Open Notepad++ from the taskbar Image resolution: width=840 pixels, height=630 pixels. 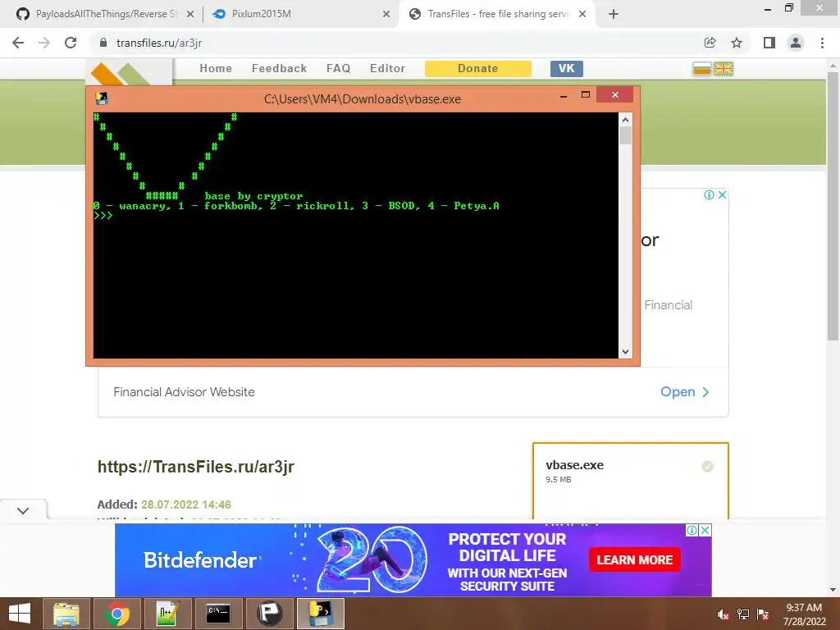(x=167, y=614)
